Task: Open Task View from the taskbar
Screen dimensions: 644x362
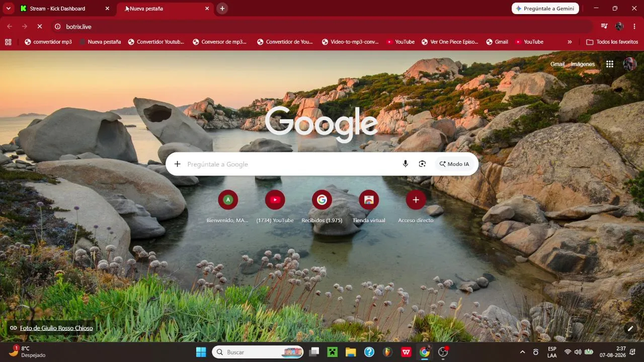Action: pos(314,352)
